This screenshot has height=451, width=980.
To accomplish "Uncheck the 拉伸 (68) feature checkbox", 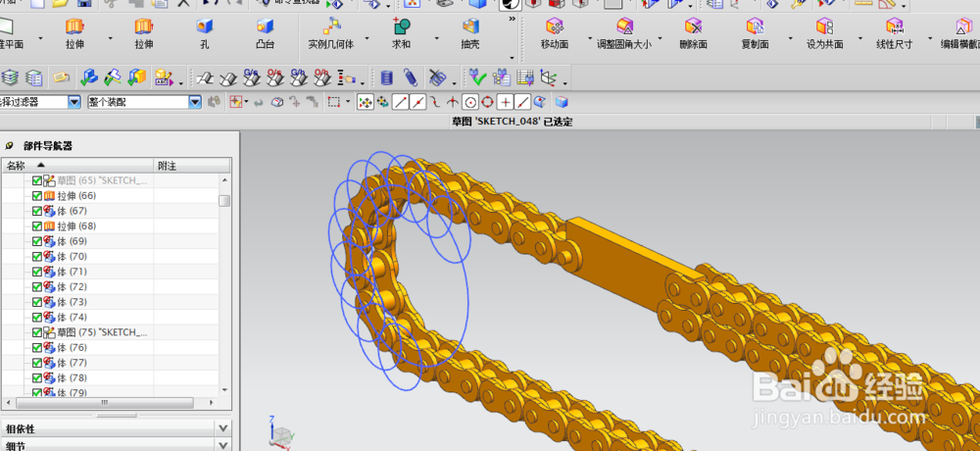I will click(37, 225).
